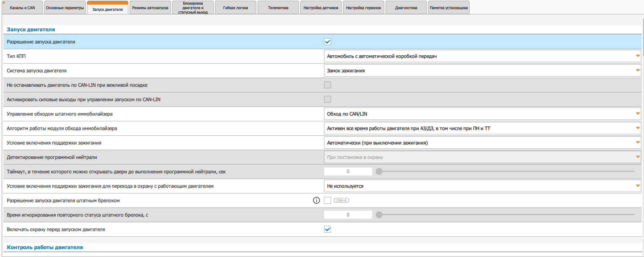Enable Разрешение запуска штатным брелоком checkbox

tap(328, 200)
